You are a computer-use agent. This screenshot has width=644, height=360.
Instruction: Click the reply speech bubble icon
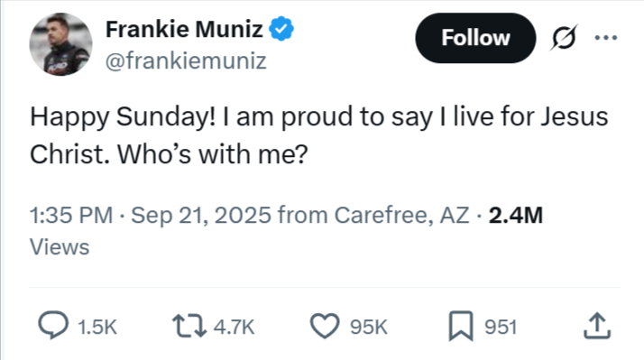[53, 325]
